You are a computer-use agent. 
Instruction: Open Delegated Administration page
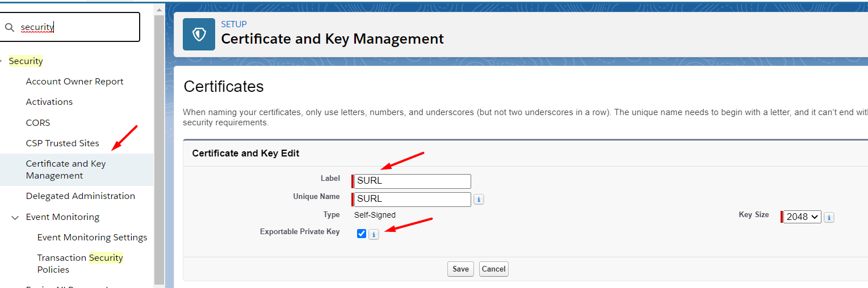pyautogui.click(x=80, y=196)
